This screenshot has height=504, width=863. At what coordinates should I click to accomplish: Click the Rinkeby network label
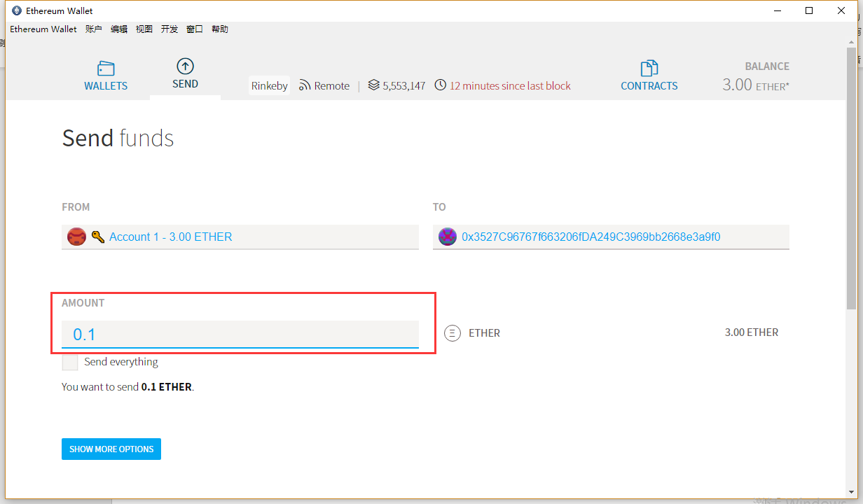pos(270,85)
